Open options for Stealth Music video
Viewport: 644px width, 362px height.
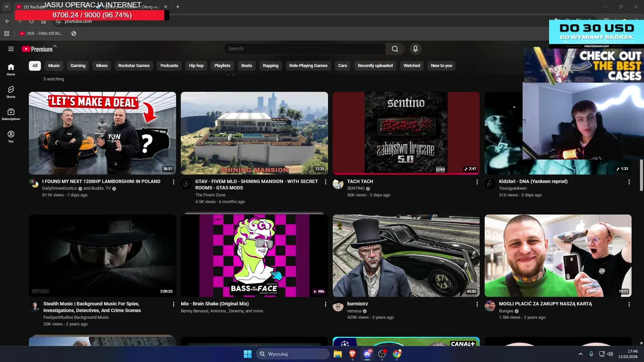(174, 304)
